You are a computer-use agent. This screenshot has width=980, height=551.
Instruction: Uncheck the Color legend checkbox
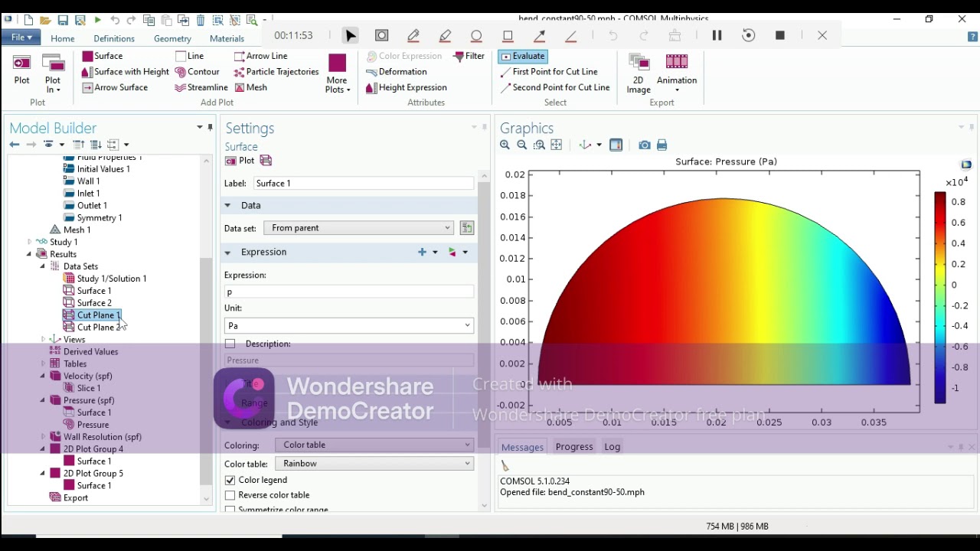point(230,481)
